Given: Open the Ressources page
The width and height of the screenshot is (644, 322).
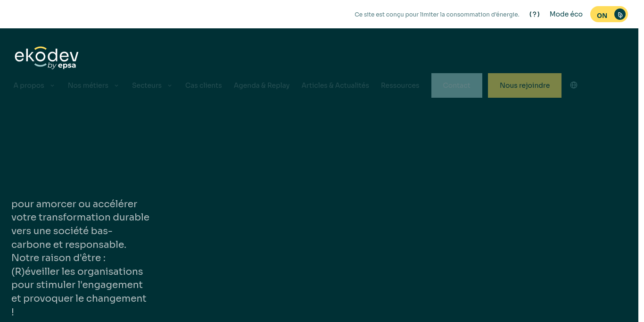Looking at the screenshot, I should point(400,85).
